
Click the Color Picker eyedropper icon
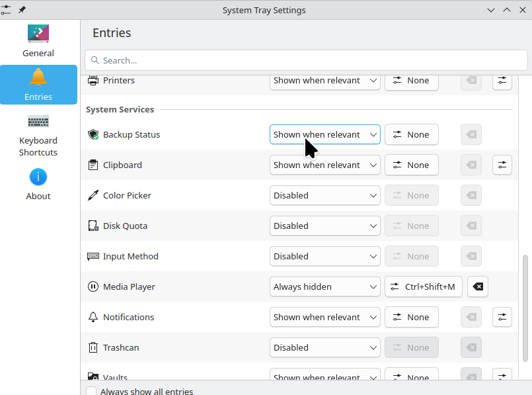pos(93,195)
